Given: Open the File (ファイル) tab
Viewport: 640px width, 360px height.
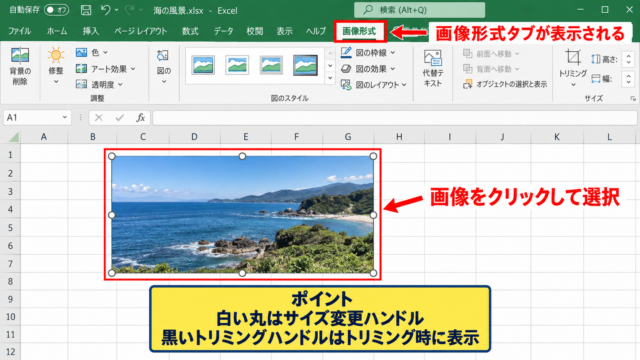Looking at the screenshot, I should tap(20, 31).
